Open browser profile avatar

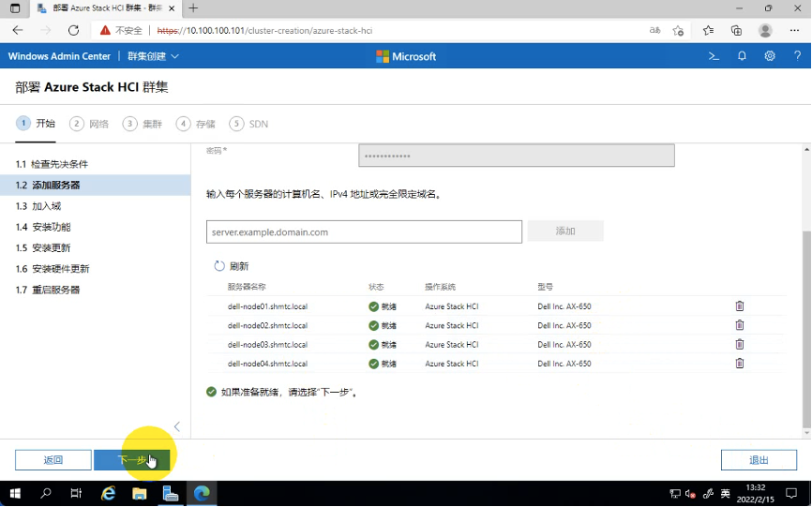click(x=765, y=31)
